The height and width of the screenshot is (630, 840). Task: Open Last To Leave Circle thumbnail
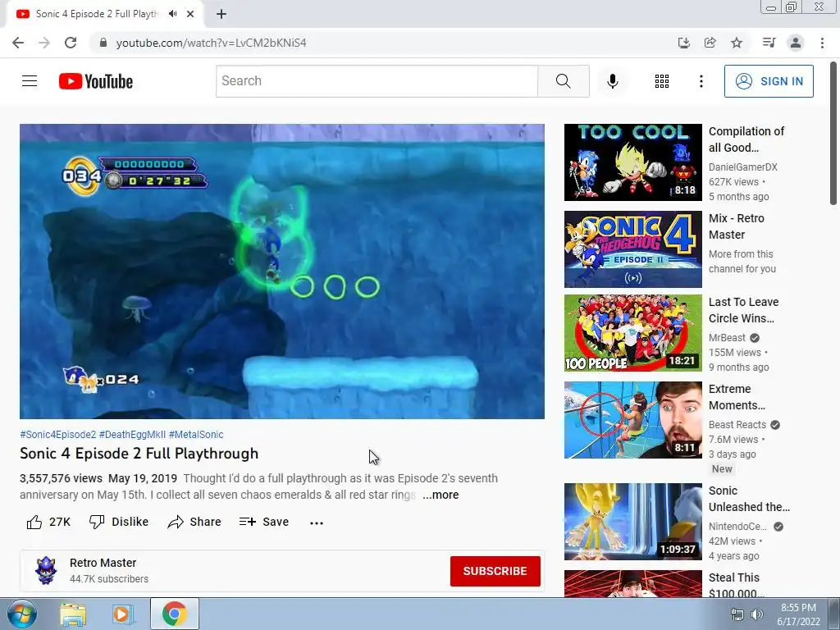tap(632, 333)
